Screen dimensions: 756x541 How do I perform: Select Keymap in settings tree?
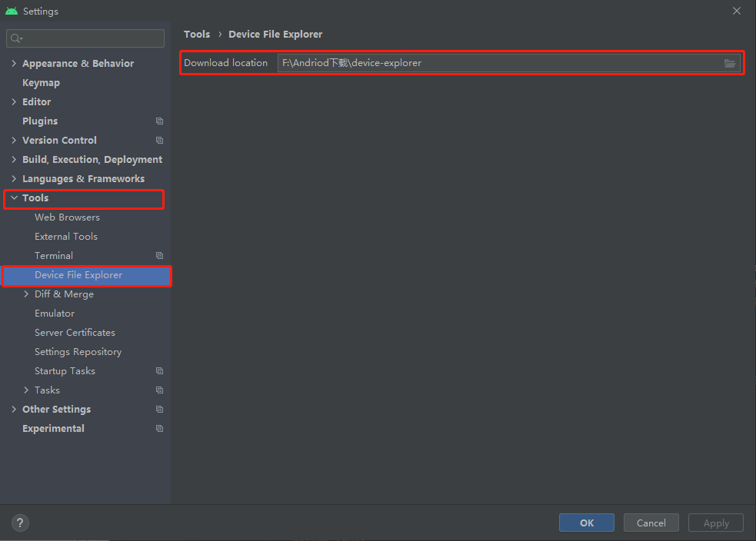[x=41, y=83]
